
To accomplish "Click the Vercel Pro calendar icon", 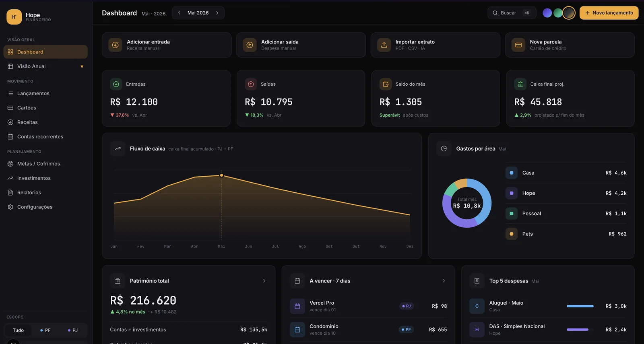I will pos(297,306).
